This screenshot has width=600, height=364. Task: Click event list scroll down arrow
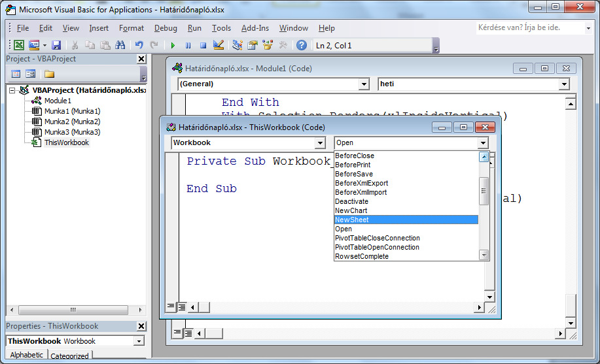click(x=484, y=255)
